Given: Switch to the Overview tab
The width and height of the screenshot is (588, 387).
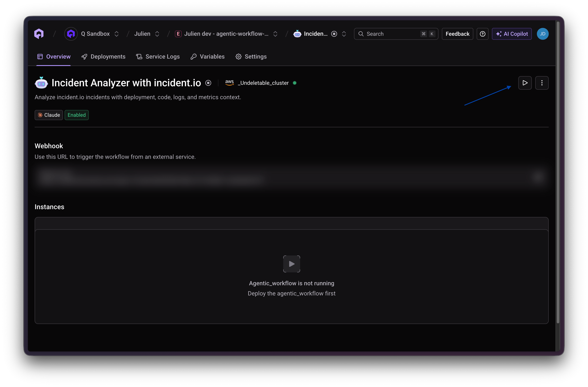Looking at the screenshot, I should [54, 57].
